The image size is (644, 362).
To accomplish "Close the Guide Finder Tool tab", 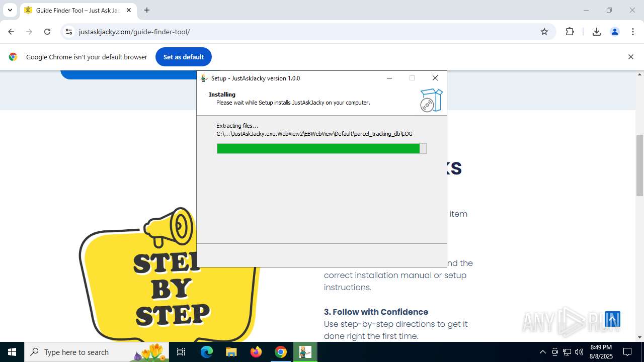I will point(129,10).
